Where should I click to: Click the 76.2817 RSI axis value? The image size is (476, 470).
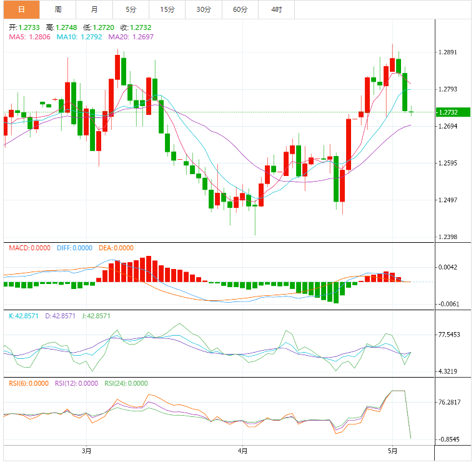pos(449,403)
